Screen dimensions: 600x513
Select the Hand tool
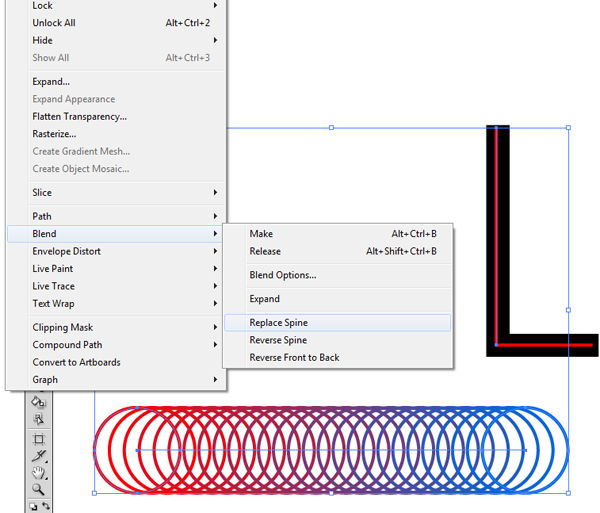point(38,473)
